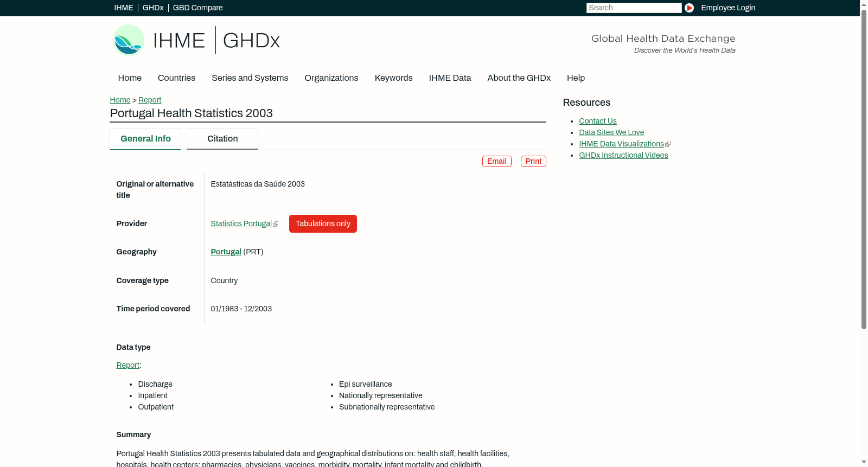This screenshot has height=467, width=868.
Task: Open the Help menu item
Action: point(576,78)
